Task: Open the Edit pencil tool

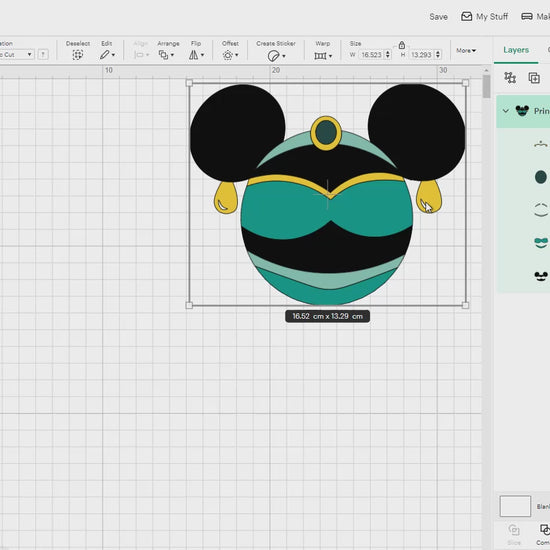Action: [104, 55]
